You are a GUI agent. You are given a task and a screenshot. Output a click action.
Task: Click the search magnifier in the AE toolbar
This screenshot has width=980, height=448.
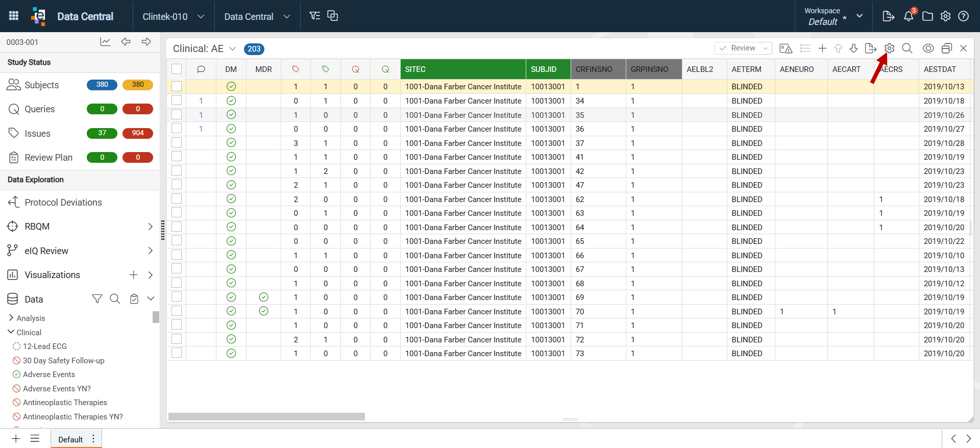[907, 48]
